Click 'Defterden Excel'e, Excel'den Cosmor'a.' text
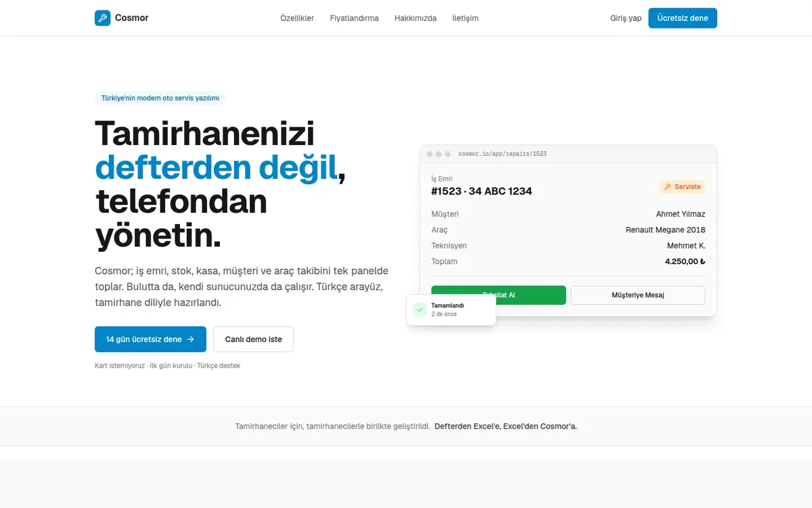This screenshot has width=812, height=508. (505, 426)
